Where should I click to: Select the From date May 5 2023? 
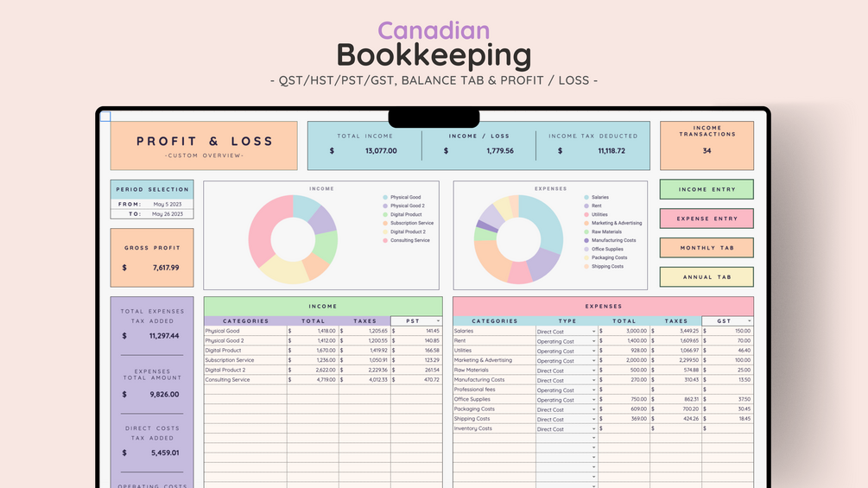click(168, 204)
